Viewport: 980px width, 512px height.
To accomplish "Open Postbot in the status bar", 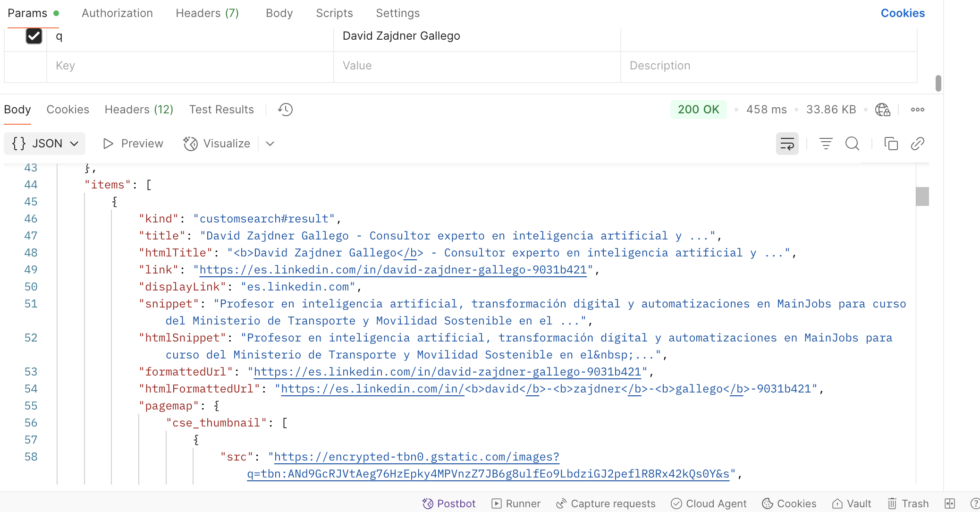I will 449,503.
